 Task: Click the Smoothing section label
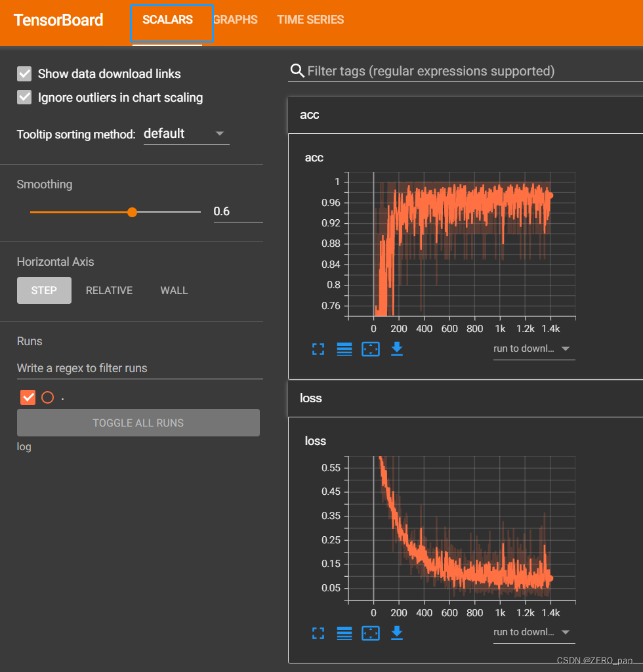(x=45, y=184)
